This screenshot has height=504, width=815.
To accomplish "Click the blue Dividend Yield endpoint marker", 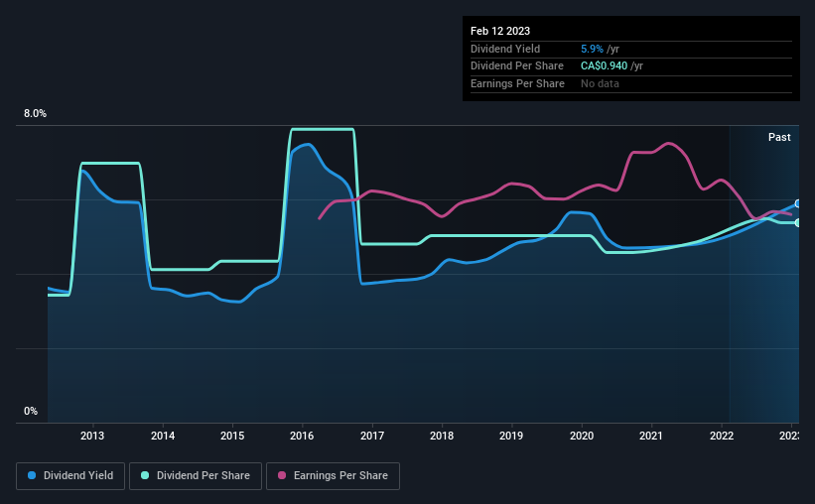I will [798, 203].
